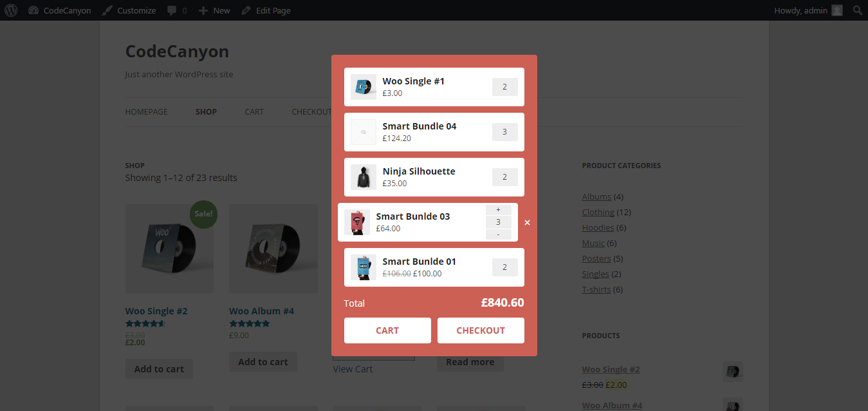Remove Smart Bunlde 03 with the X icon
Image resolution: width=868 pixels, height=411 pixels.
(x=527, y=223)
